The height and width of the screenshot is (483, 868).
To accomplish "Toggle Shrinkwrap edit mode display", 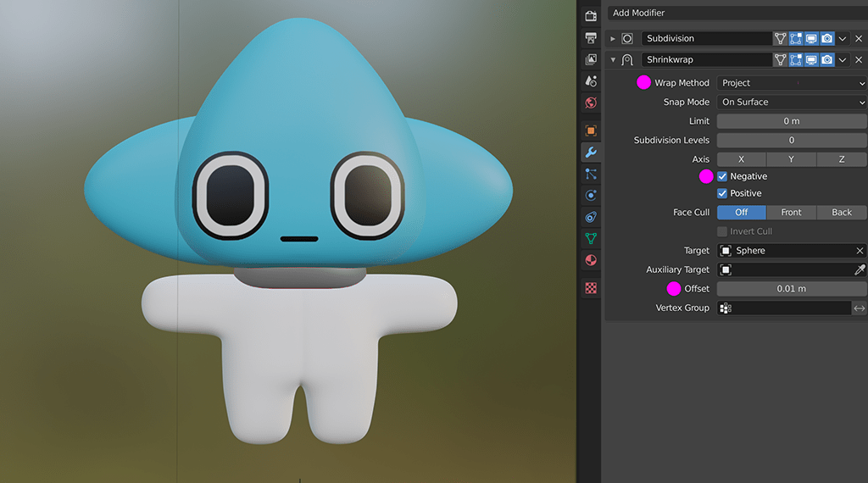I will [795, 59].
